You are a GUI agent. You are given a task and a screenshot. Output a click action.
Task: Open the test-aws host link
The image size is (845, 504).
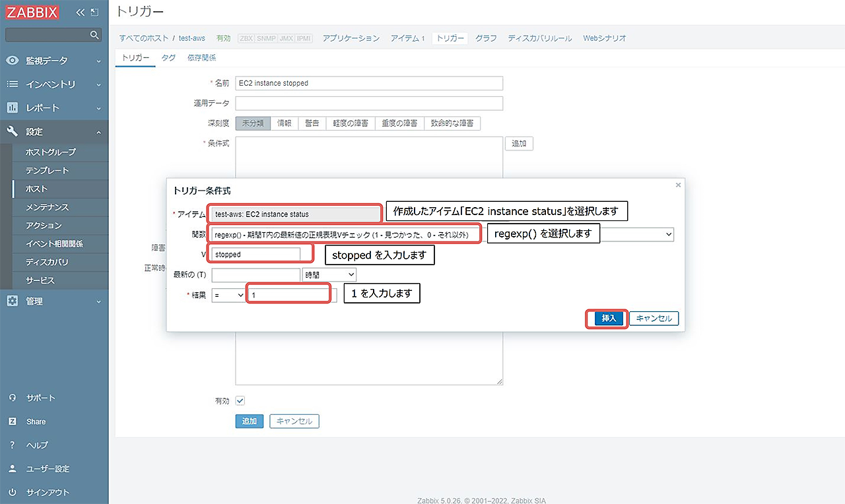click(191, 38)
